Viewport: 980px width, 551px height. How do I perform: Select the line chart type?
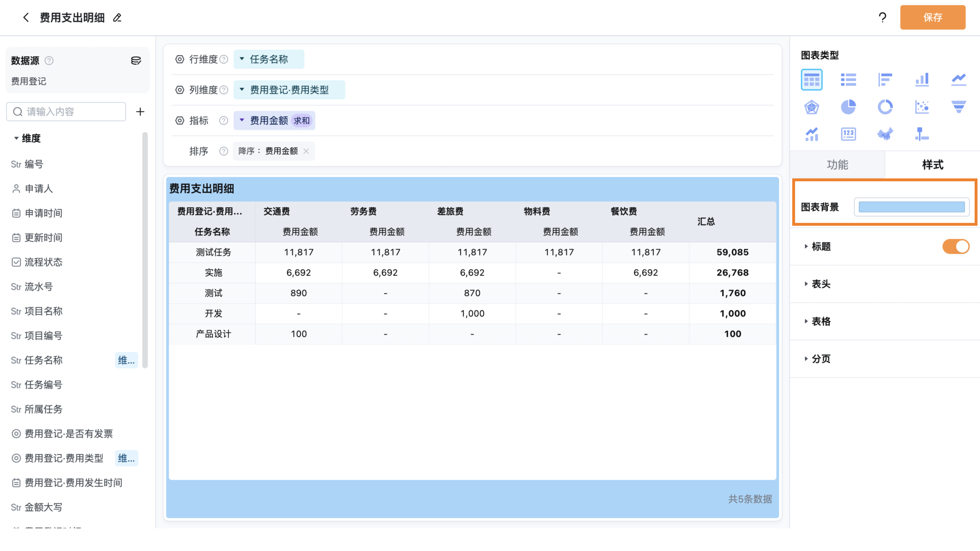(x=959, y=79)
